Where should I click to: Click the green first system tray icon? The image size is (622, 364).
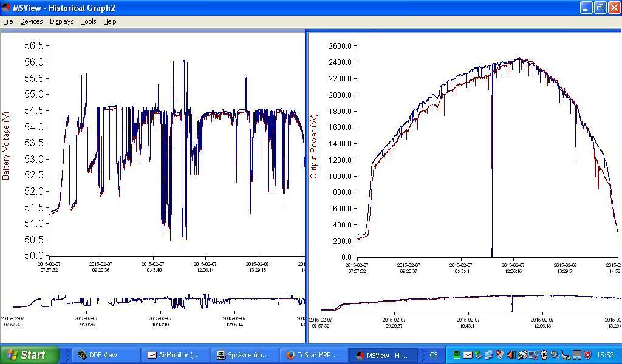click(456, 355)
